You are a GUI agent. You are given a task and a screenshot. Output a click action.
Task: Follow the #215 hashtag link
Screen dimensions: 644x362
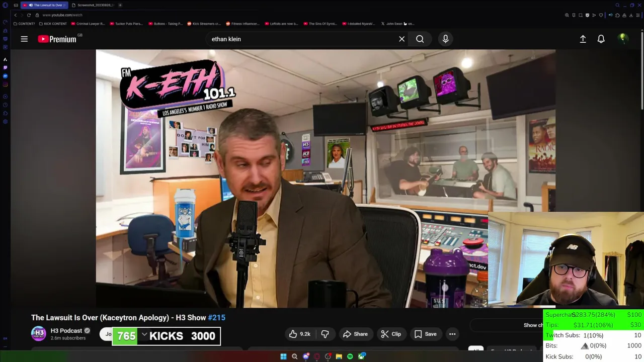coord(216,318)
